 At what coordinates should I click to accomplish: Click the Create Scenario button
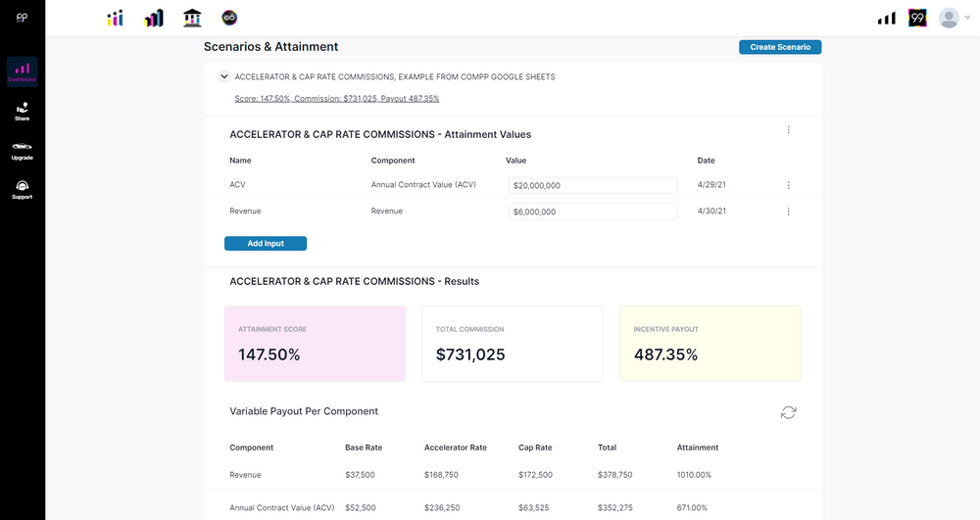[x=780, y=47]
